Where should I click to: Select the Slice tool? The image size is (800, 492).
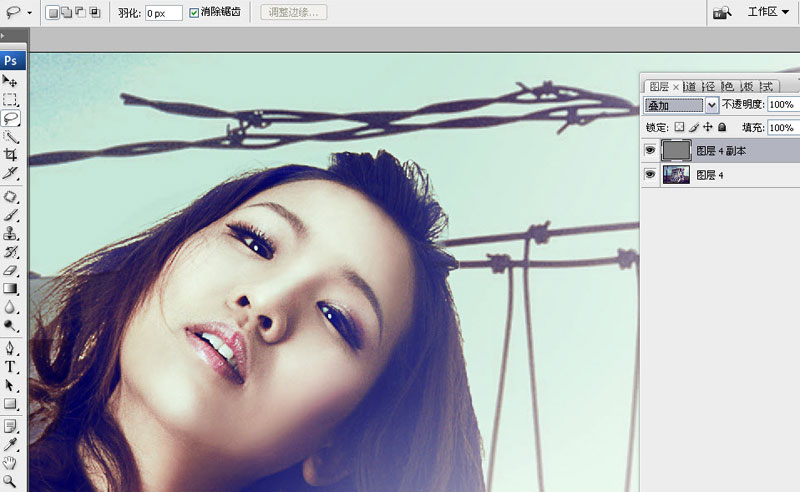(10, 173)
